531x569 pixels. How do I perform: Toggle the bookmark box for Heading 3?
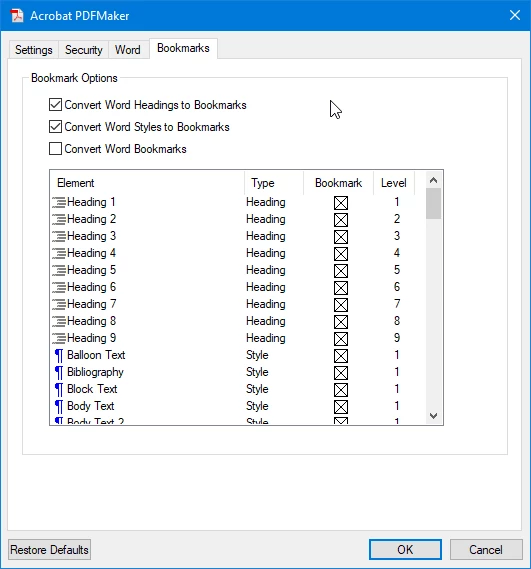[341, 237]
